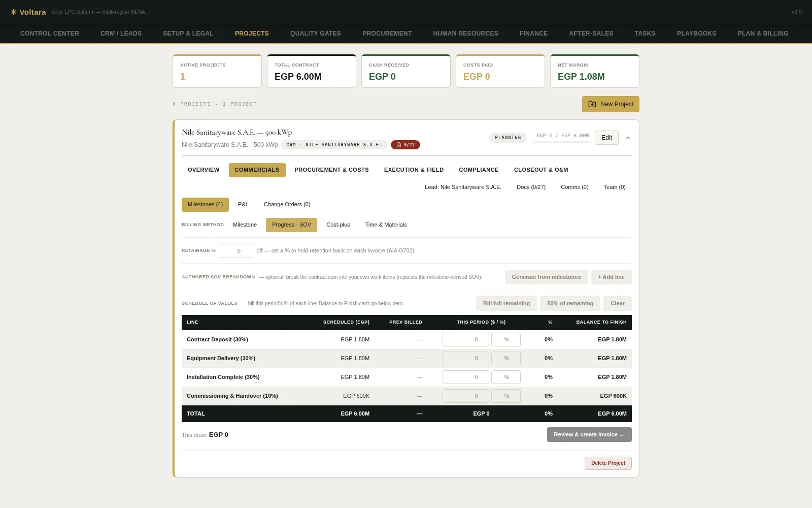812x508 pixels.
Task: Select Milestones (4) sub-tab
Action: 205,205
